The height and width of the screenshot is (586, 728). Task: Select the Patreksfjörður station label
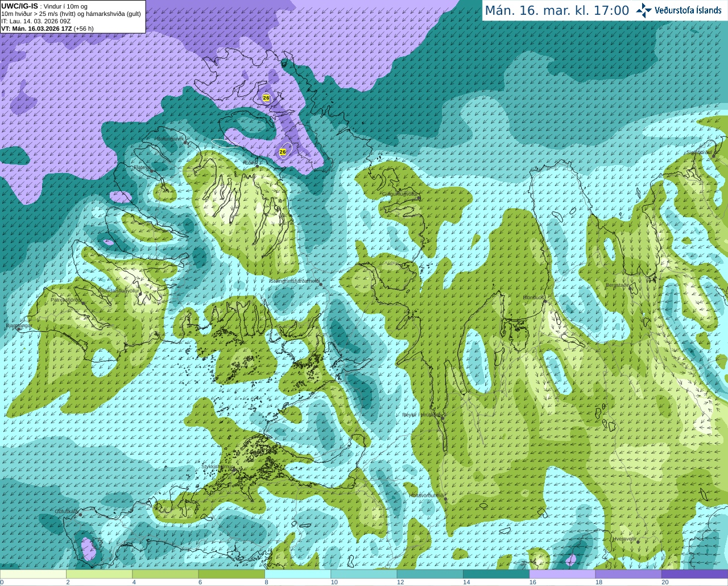67,300
